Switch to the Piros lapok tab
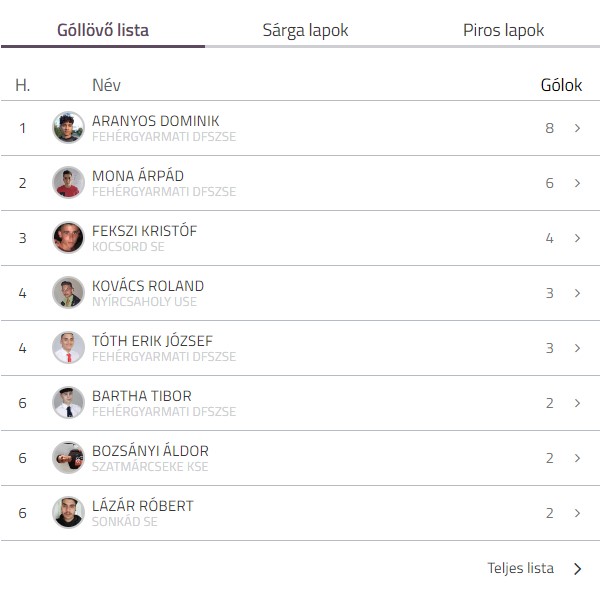Image resolution: width=600 pixels, height=595 pixels. [504, 31]
